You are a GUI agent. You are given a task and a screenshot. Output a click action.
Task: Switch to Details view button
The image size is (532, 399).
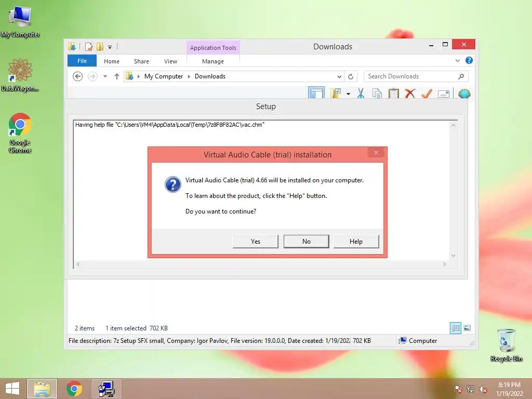(455, 328)
